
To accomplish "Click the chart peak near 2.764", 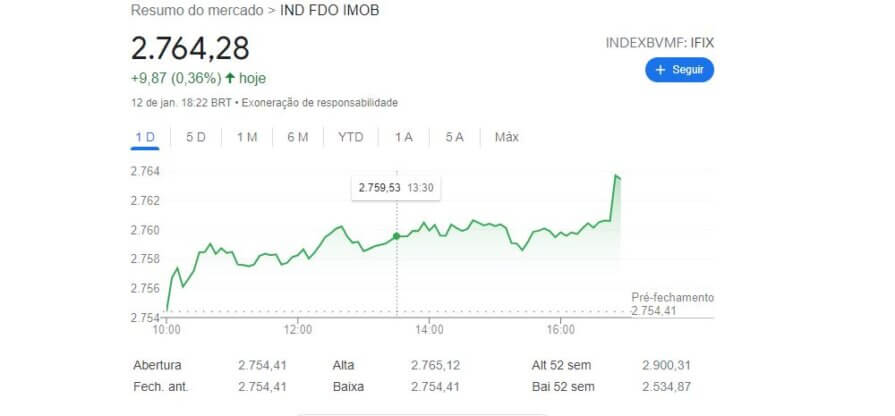I will [x=616, y=175].
